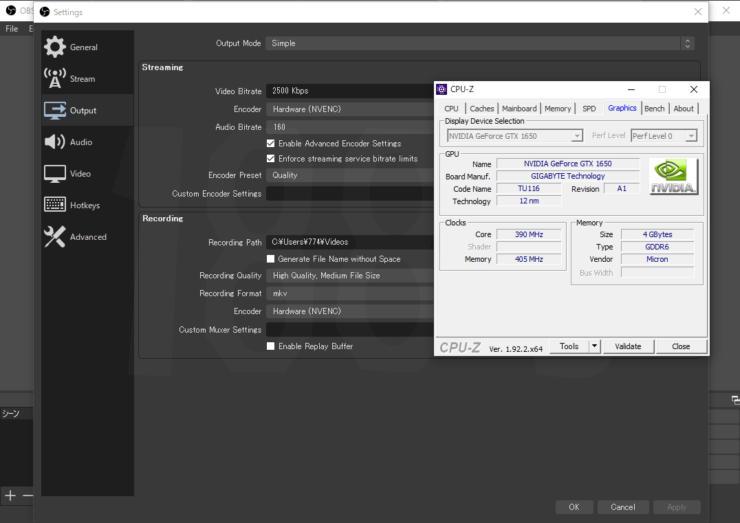Click the Recording Path field
Image resolution: width=740 pixels, height=523 pixels.
(350, 242)
